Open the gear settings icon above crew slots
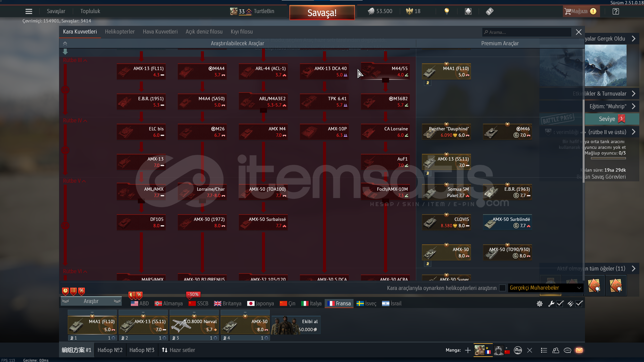Image resolution: width=644 pixels, height=362 pixels. click(540, 304)
